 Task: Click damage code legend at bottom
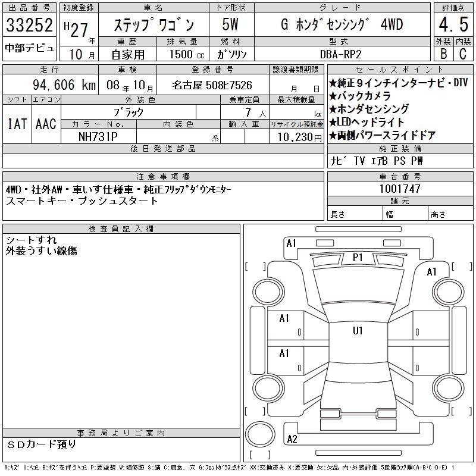[x=230, y=468]
